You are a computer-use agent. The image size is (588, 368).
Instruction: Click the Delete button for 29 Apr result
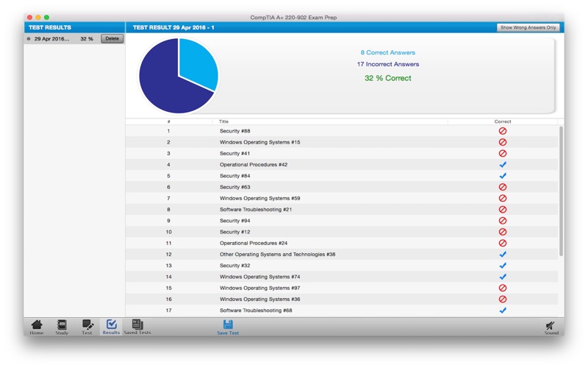point(112,39)
